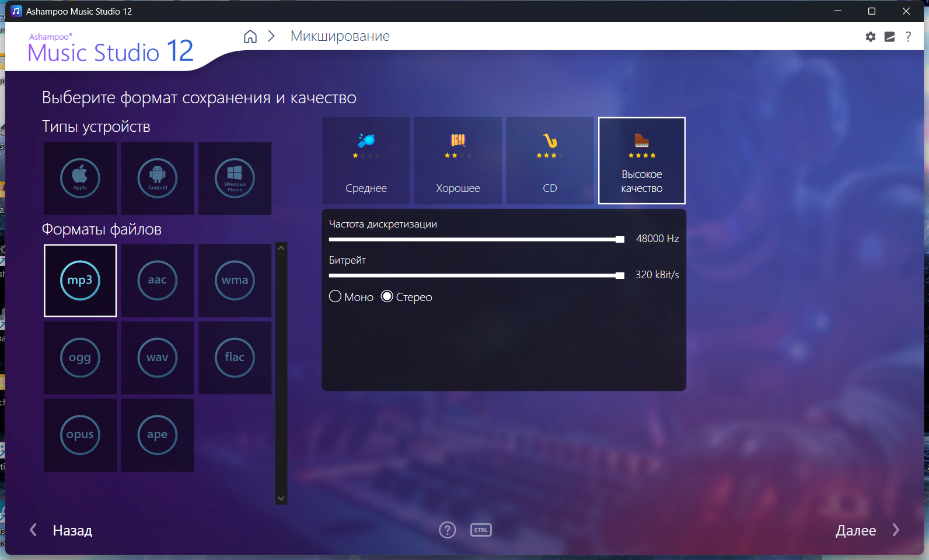The height and width of the screenshot is (560, 929).
Task: Choose the flac file format
Action: (235, 358)
